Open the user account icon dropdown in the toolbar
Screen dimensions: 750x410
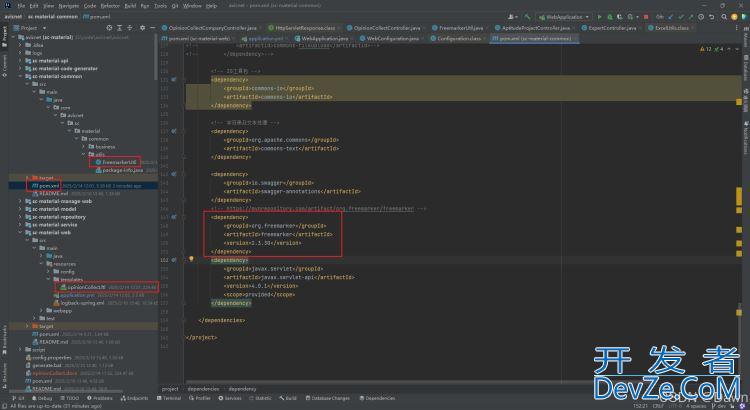point(513,17)
